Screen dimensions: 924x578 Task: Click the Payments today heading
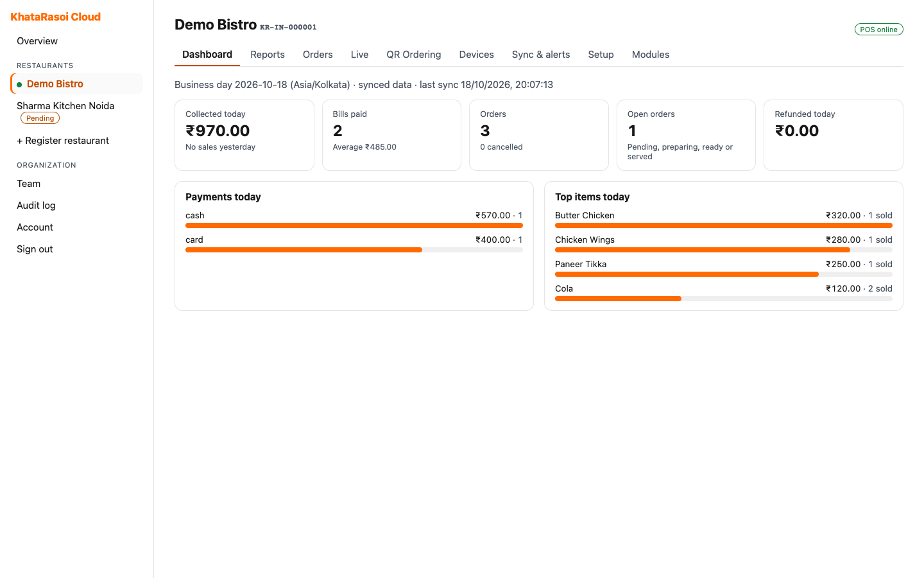223,197
